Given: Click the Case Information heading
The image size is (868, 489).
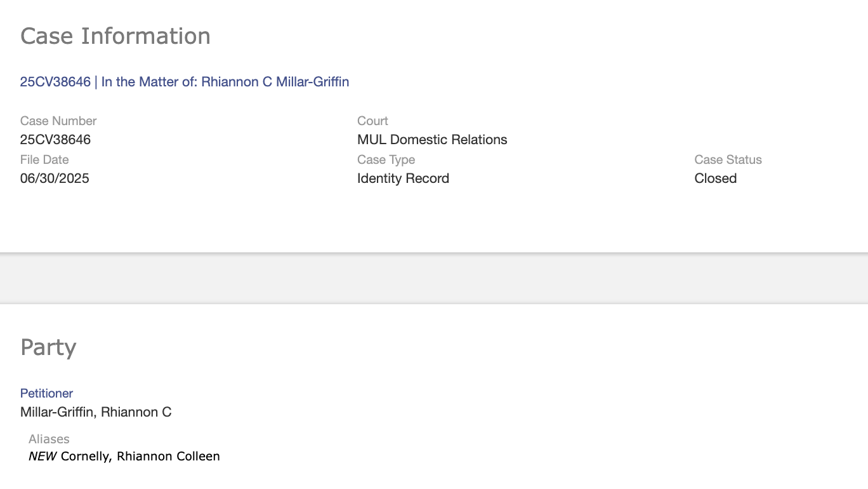Looking at the screenshot, I should point(115,36).
